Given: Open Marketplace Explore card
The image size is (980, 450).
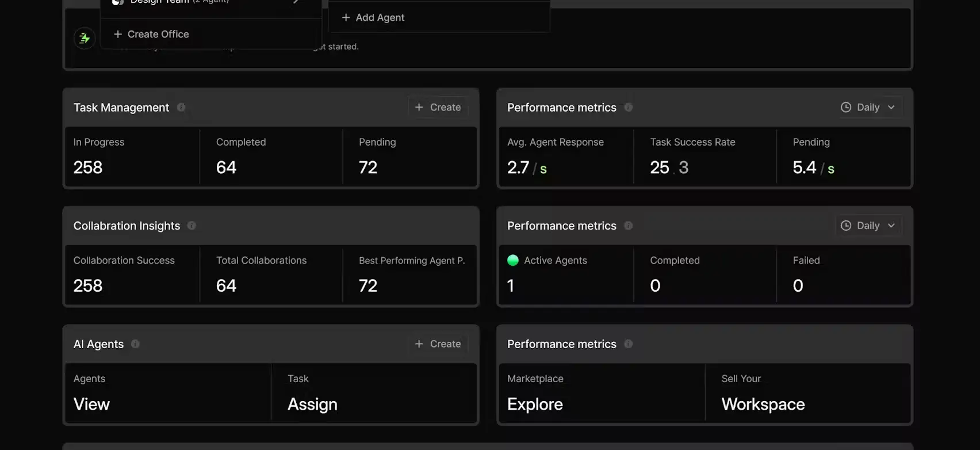Looking at the screenshot, I should click(x=601, y=393).
